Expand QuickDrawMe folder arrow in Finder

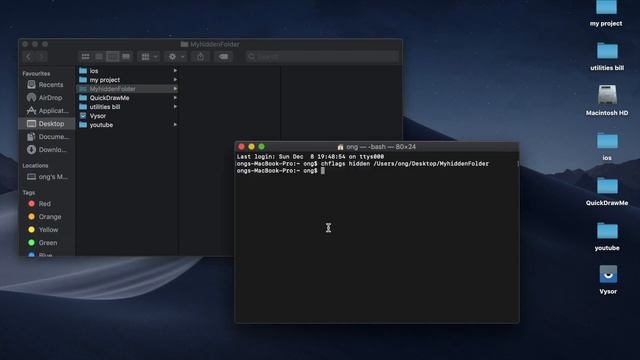[175, 98]
